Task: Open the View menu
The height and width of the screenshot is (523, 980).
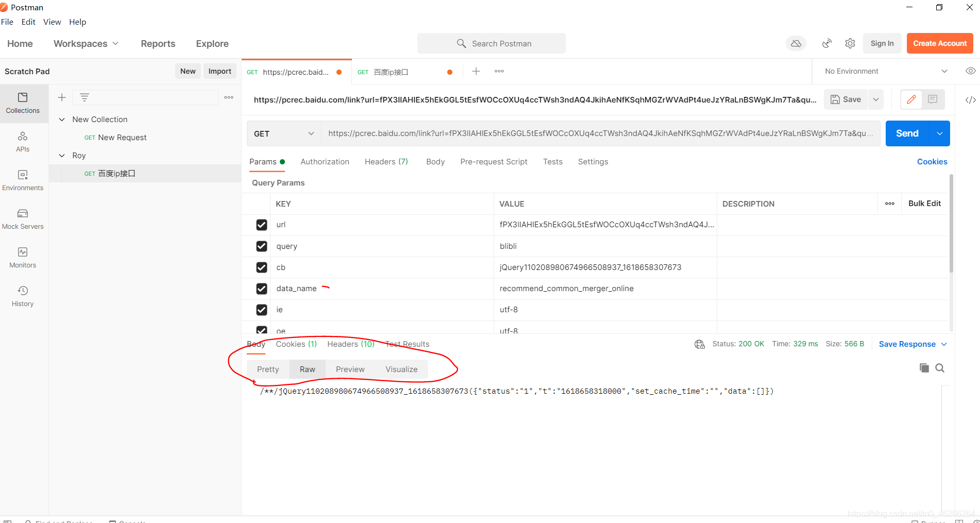Action: click(52, 22)
